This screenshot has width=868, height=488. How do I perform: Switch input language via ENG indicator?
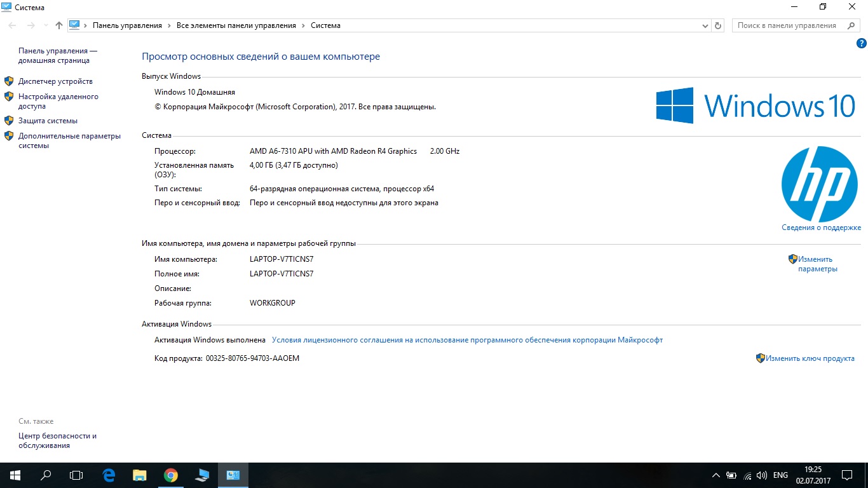(780, 475)
